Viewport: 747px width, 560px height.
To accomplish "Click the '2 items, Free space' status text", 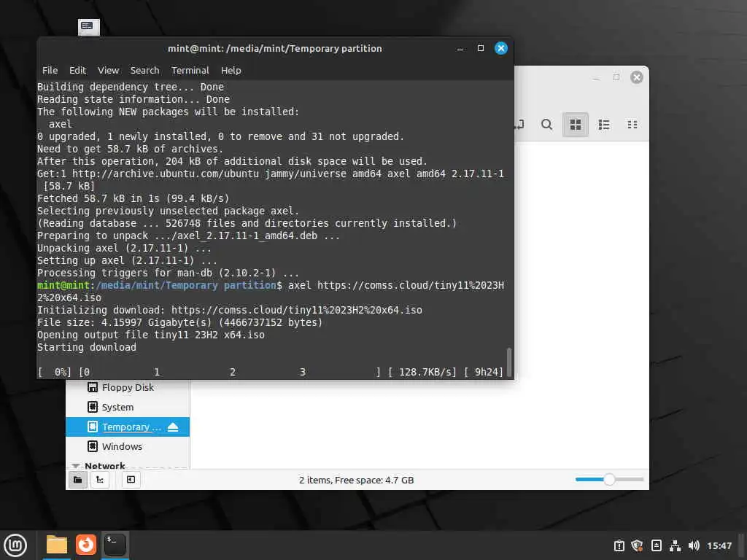I will tap(356, 480).
